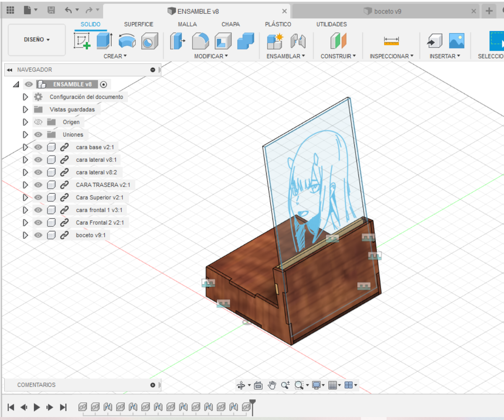This screenshot has height=420, width=504.
Task: Open Grid and Snaps settings icon
Action: [x=333, y=385]
